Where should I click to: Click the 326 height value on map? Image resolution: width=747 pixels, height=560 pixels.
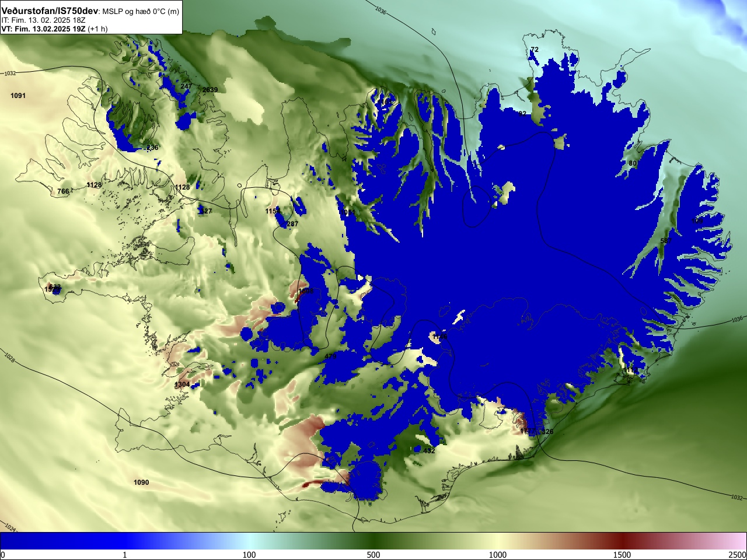coord(547,432)
